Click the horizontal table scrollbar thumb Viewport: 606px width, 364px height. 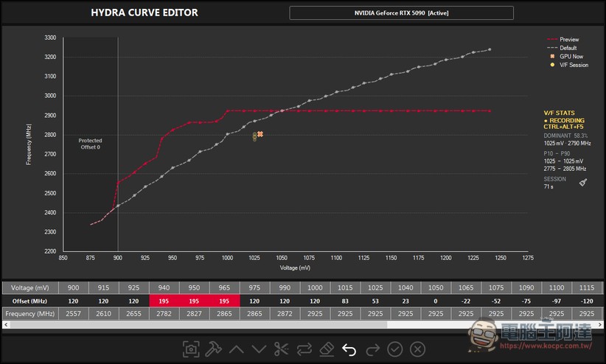tap(198, 325)
